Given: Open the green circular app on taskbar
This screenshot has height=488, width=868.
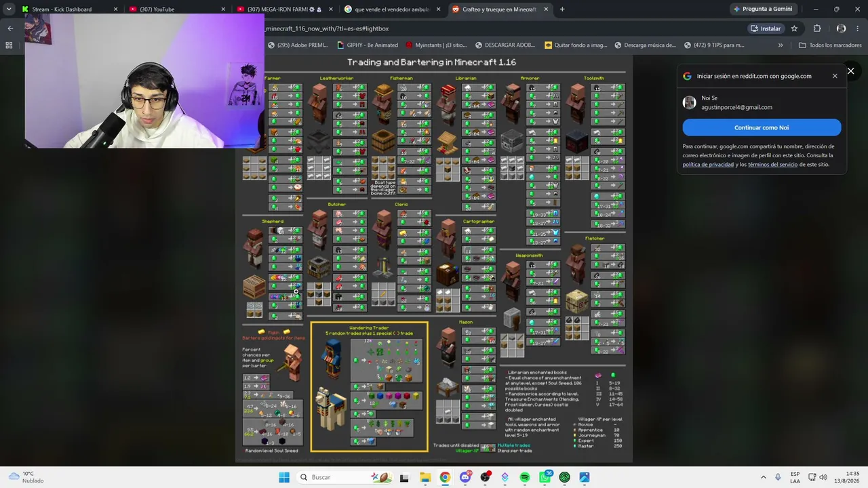Looking at the screenshot, I should pos(565,477).
